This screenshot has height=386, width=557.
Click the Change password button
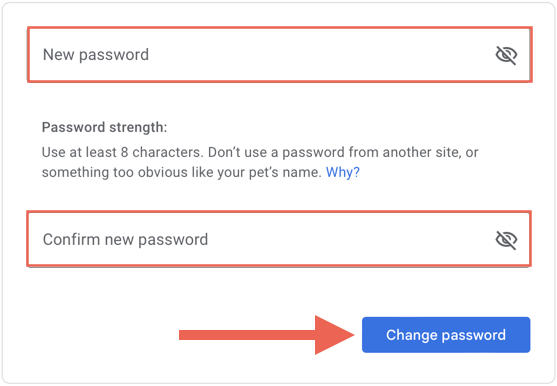click(x=446, y=335)
